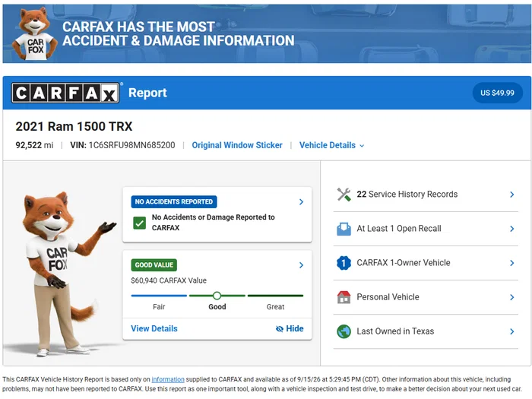Click the 92,522 mi mileage text

click(x=34, y=145)
